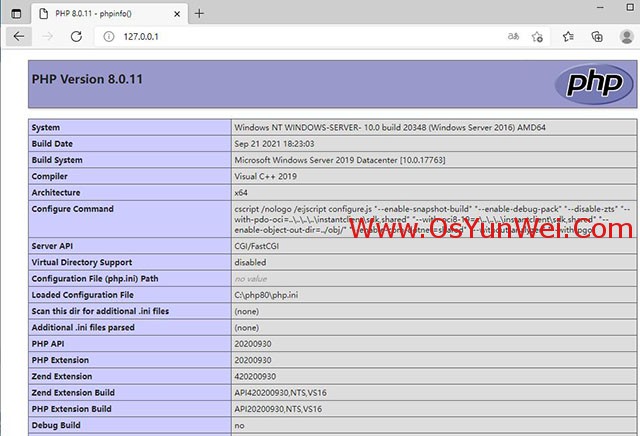640x436 pixels.
Task: Click the 'no value' cell
Action: 251,279
